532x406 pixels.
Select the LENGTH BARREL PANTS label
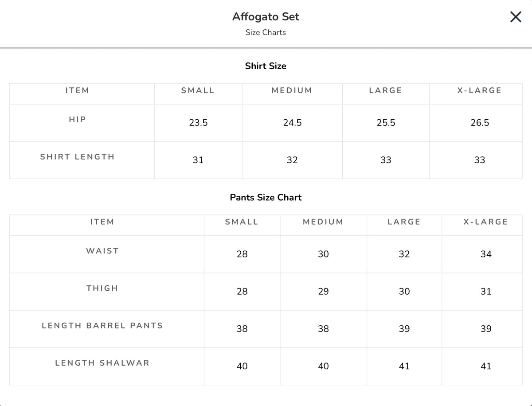point(102,325)
